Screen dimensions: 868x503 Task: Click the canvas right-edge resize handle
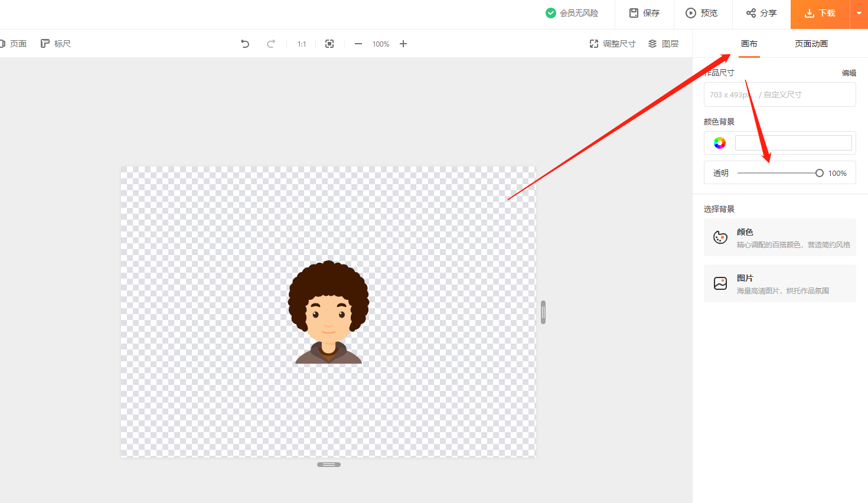[543, 312]
